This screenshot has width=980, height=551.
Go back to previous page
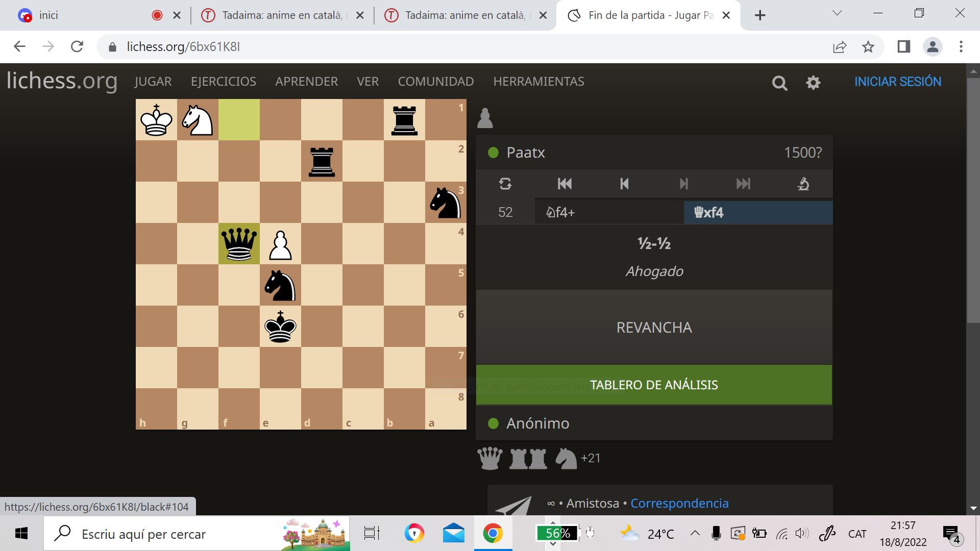click(19, 47)
